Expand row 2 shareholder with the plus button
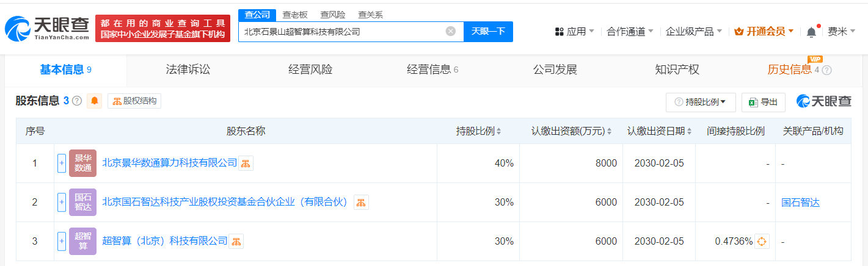This screenshot has height=266, width=868. coord(61,203)
